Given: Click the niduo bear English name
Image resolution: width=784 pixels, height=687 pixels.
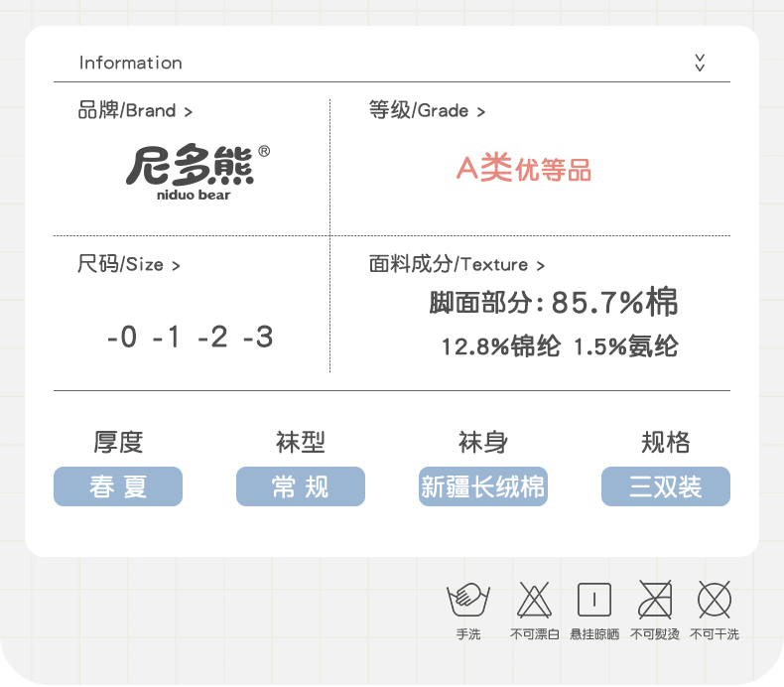Looking at the screenshot, I should pyautogui.click(x=194, y=196).
